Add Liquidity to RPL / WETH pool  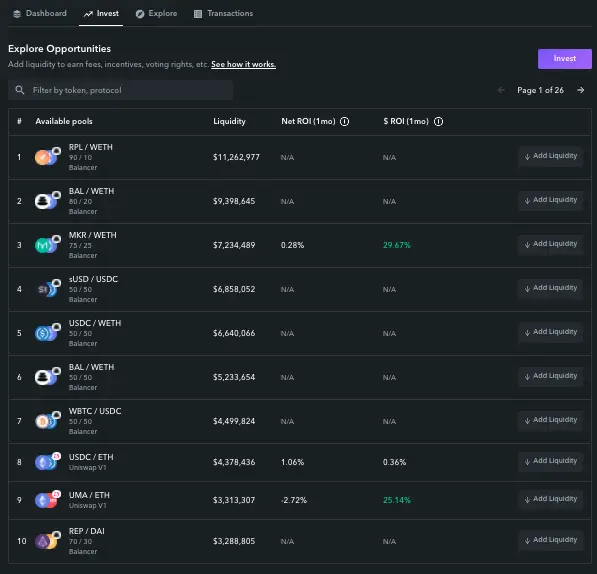pyautogui.click(x=551, y=156)
